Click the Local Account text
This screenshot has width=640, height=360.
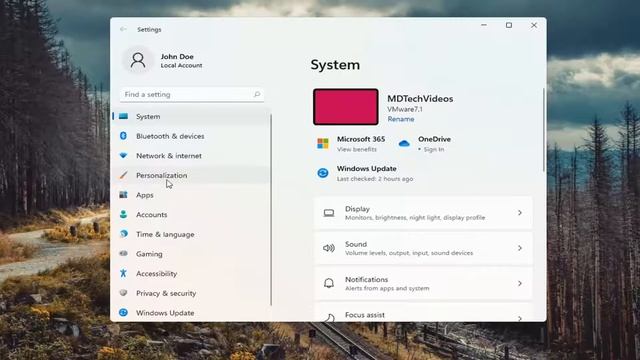tap(181, 65)
